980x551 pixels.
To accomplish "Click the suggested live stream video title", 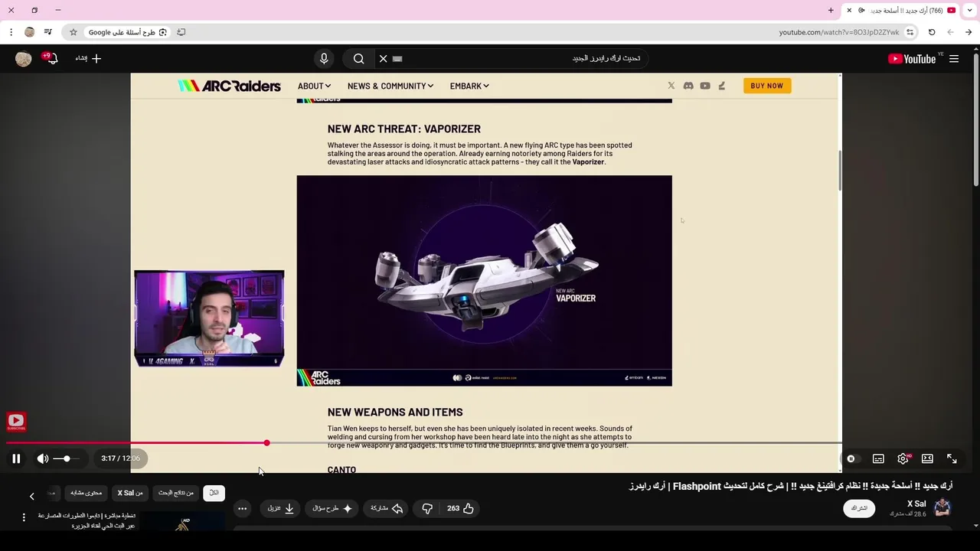I will pyautogui.click(x=86, y=520).
